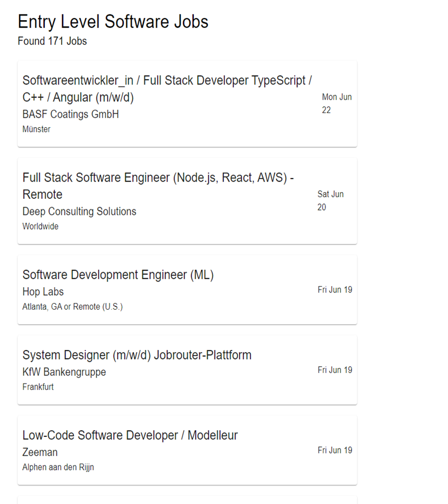Select the company name Hop Labs
The height and width of the screenshot is (504, 448).
(x=43, y=291)
